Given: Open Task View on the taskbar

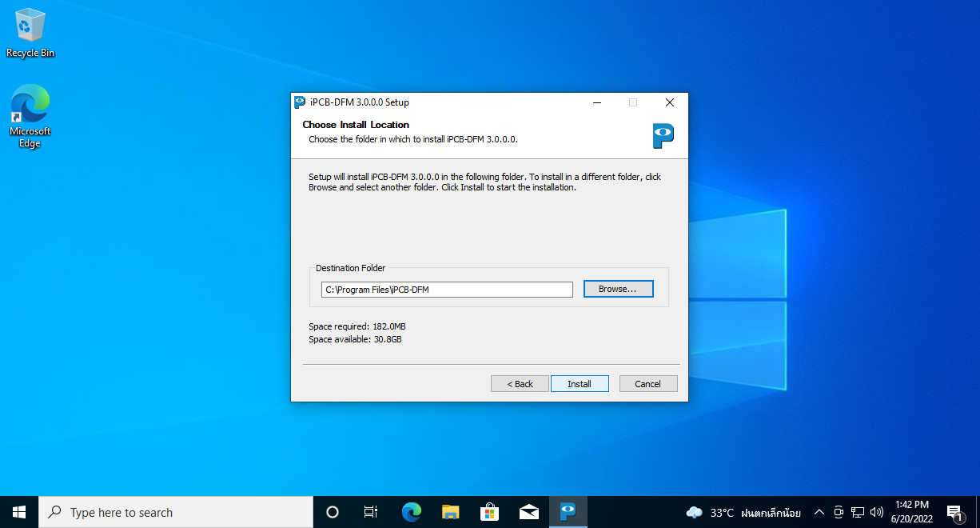Looking at the screenshot, I should tap(371, 512).
